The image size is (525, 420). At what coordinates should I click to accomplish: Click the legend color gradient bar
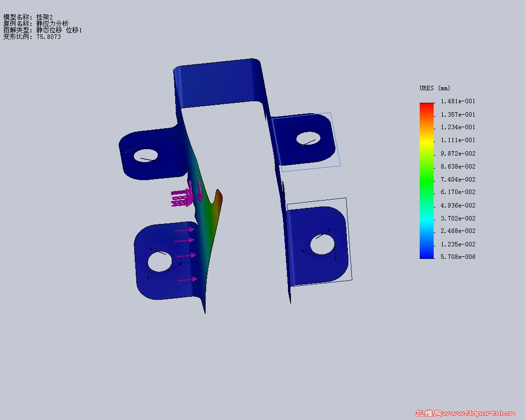click(x=427, y=181)
